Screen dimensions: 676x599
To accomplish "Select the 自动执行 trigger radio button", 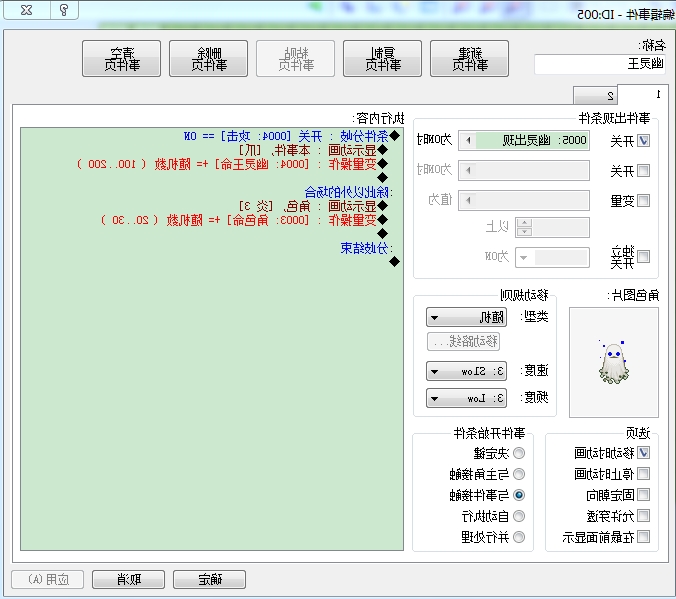I will pyautogui.click(x=519, y=516).
